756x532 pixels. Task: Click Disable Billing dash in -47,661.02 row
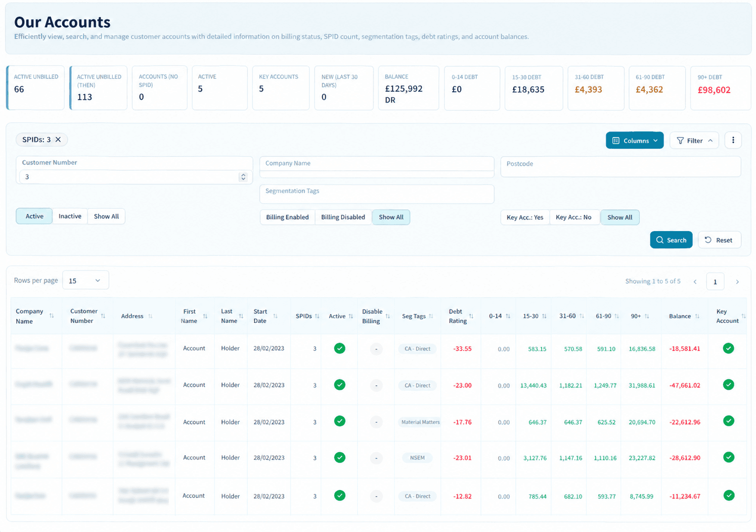click(376, 385)
